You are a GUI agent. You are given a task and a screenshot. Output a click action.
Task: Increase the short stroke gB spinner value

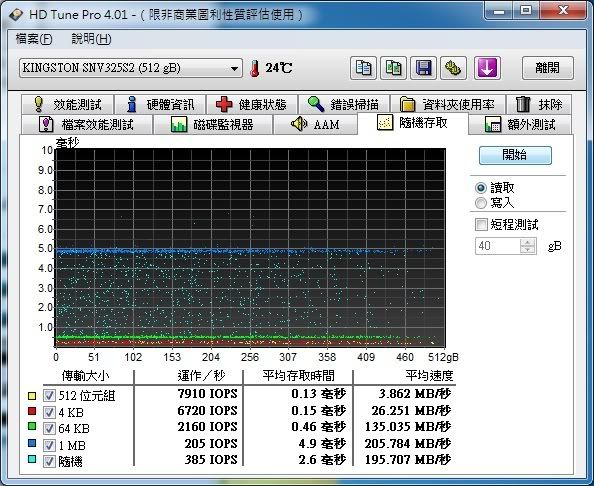(x=528, y=242)
